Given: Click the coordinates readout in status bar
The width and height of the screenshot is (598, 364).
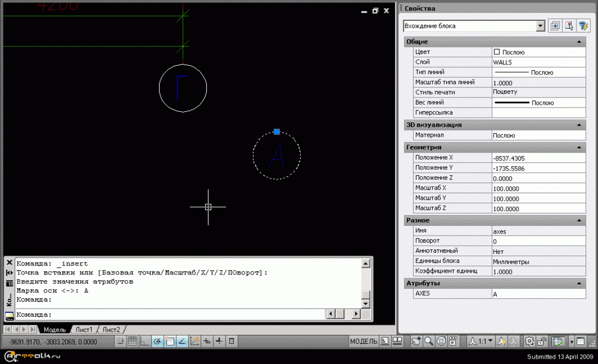Looking at the screenshot, I should tap(53, 342).
